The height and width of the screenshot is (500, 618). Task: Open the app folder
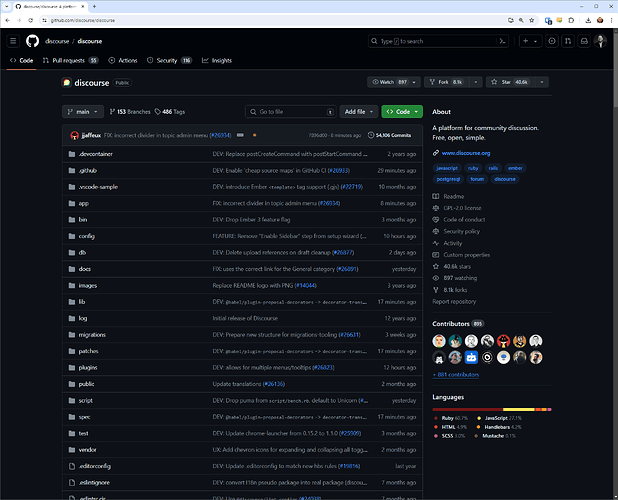[x=84, y=203]
